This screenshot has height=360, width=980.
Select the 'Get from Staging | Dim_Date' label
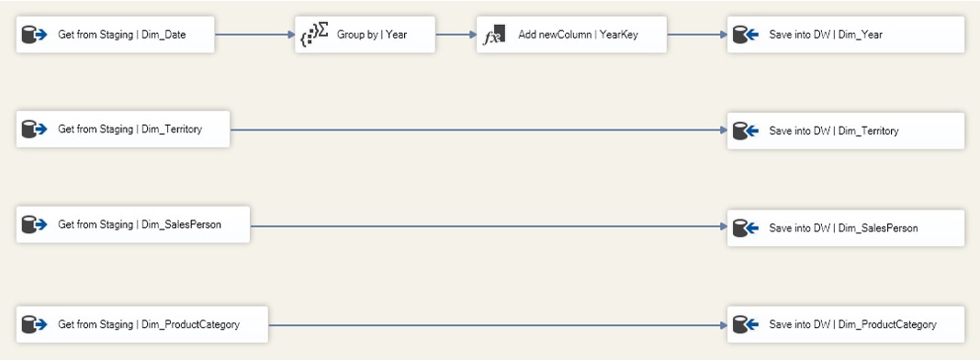(122, 35)
